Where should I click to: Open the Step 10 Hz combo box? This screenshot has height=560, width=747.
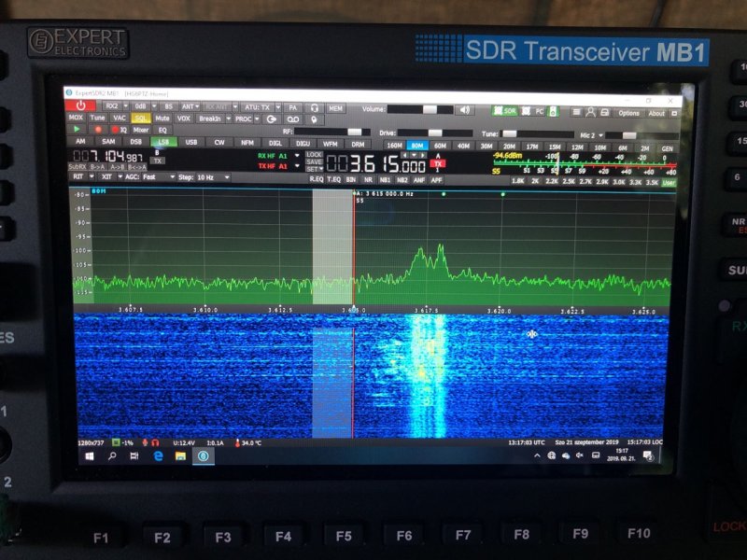coord(214,177)
